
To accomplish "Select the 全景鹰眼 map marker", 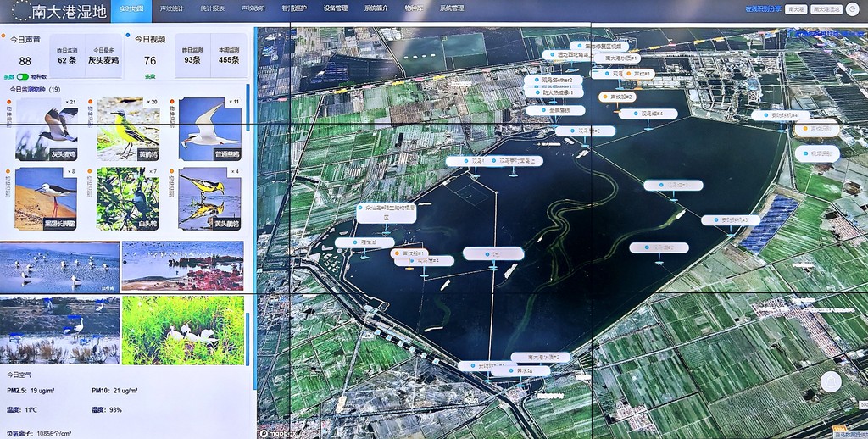I will coord(555,111).
